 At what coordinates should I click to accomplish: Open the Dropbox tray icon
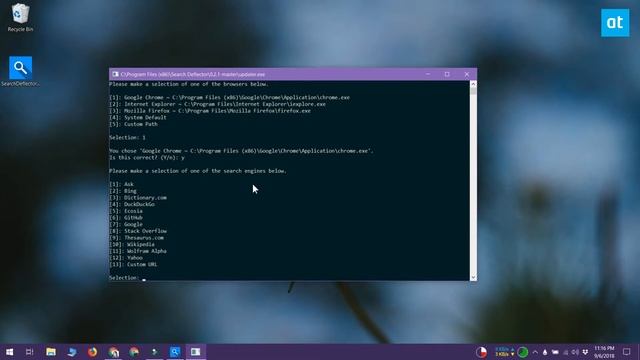click(x=585, y=352)
